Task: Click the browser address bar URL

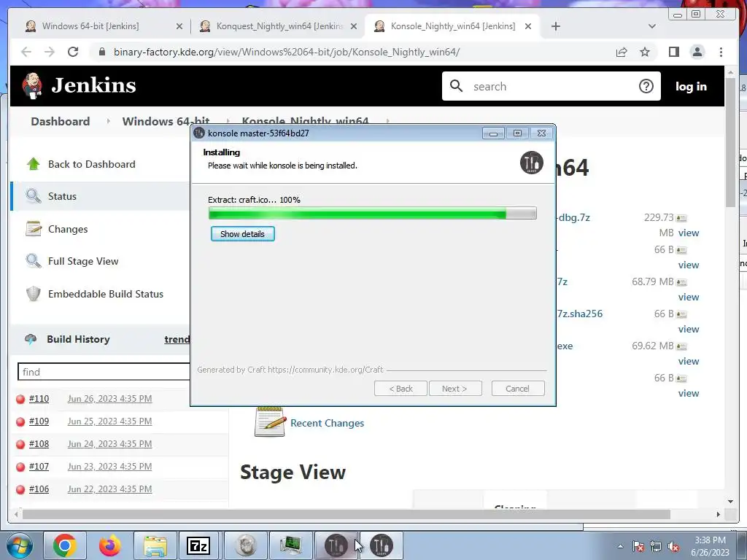Action: 286,52
